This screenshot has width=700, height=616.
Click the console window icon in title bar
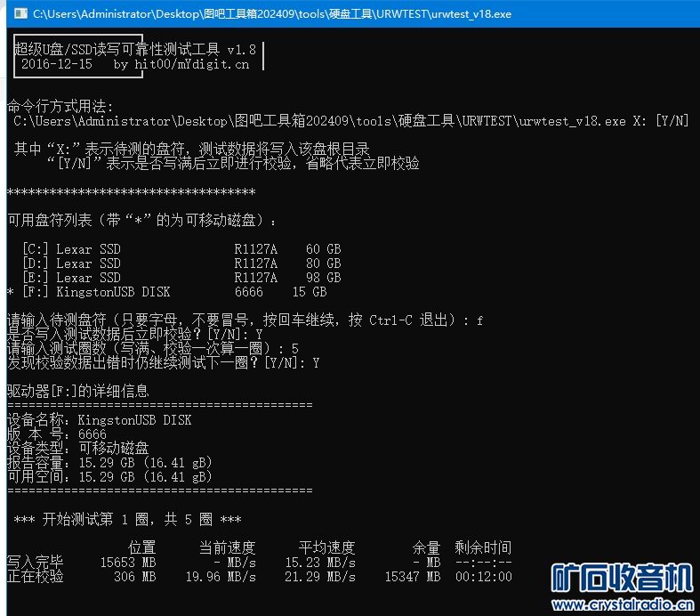[x=20, y=13]
